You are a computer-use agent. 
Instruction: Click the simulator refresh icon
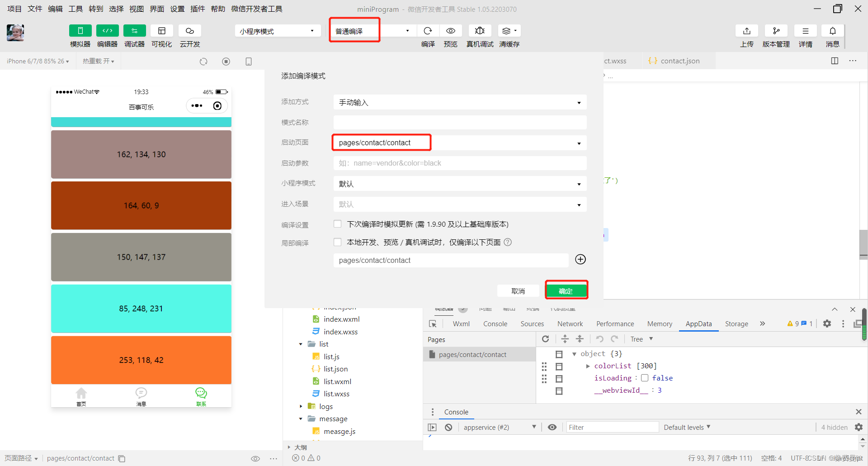[x=203, y=62]
